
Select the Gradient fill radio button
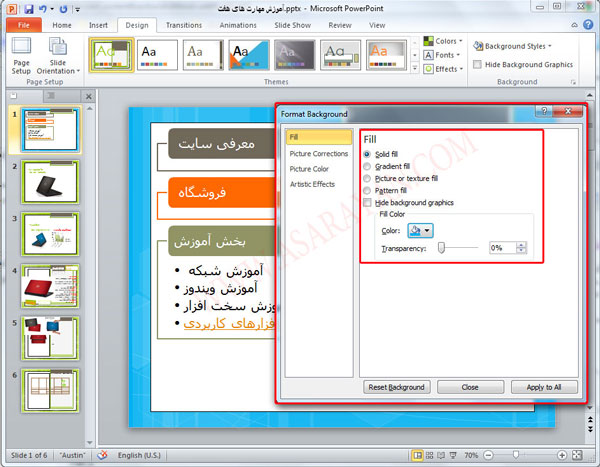point(367,166)
